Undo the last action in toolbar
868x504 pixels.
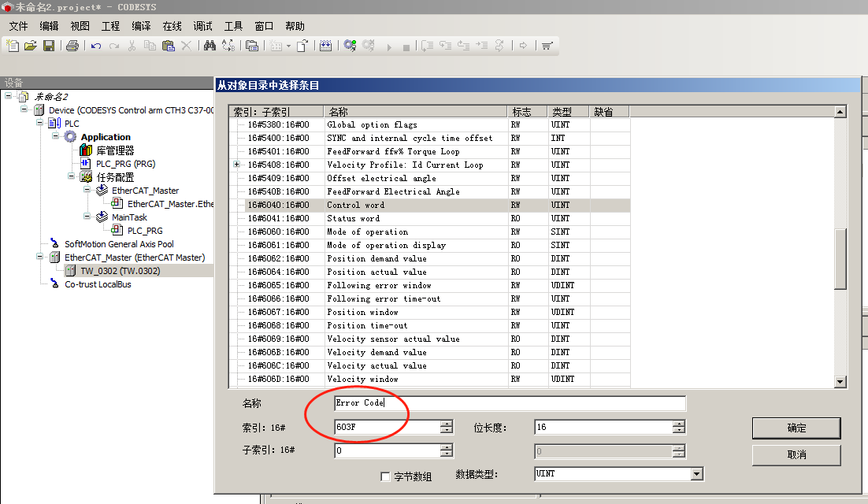[x=96, y=46]
